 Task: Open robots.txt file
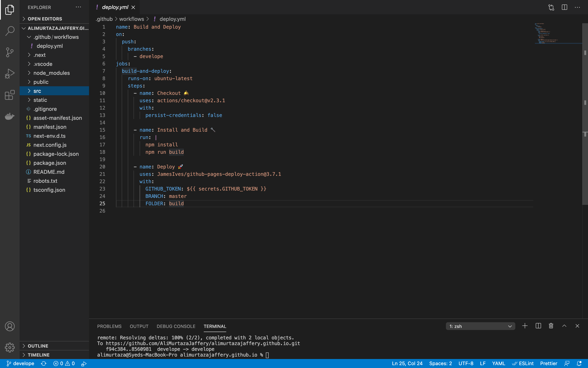click(x=55, y=181)
